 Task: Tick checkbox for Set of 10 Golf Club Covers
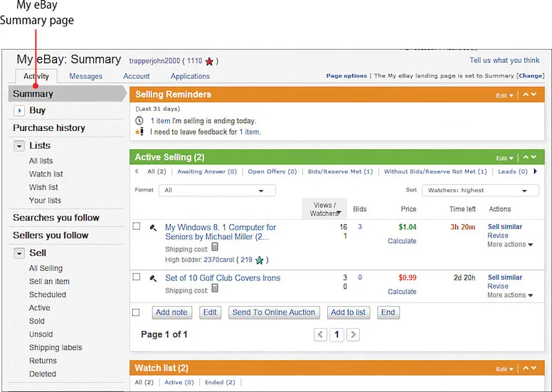click(x=137, y=277)
